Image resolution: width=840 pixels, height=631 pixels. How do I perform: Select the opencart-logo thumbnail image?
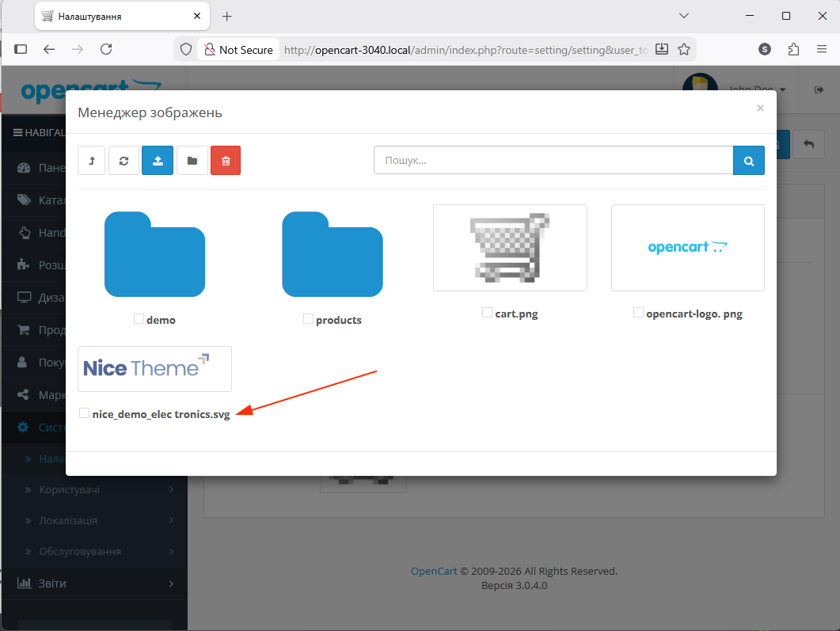[x=688, y=248]
